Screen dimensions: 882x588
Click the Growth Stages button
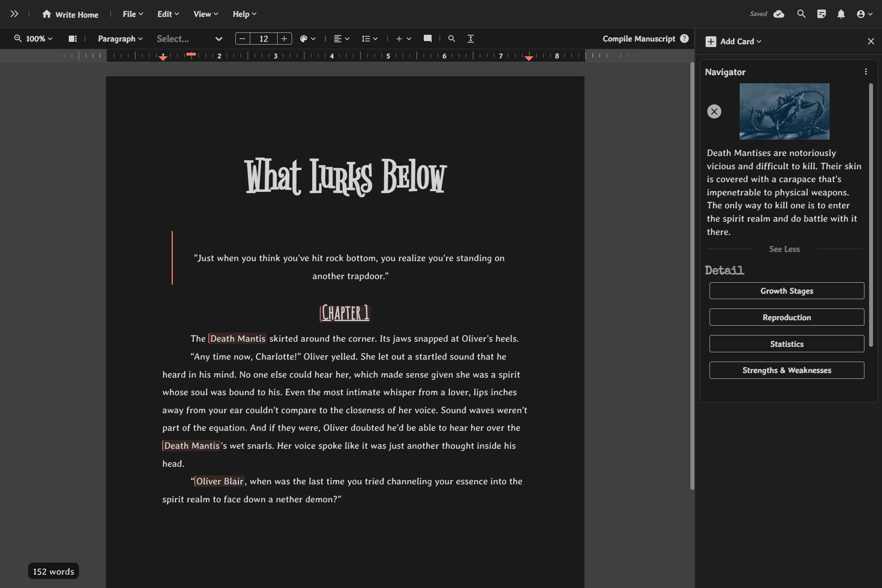tap(787, 291)
